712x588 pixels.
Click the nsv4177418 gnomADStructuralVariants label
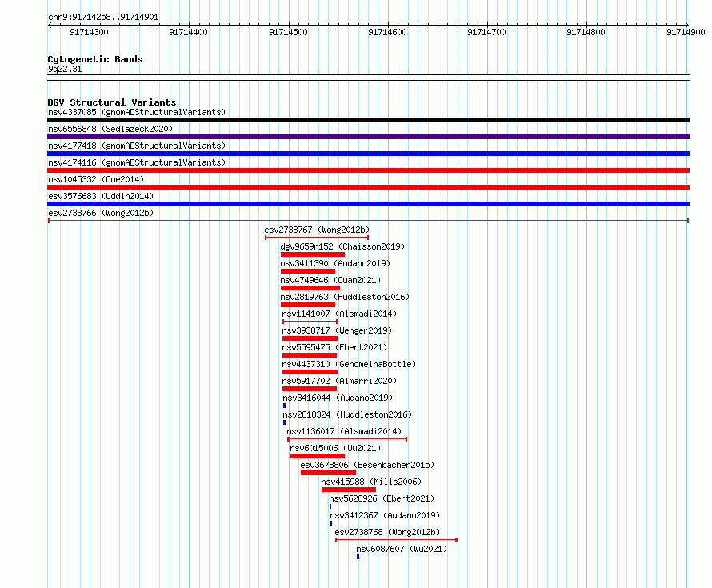pos(137,146)
